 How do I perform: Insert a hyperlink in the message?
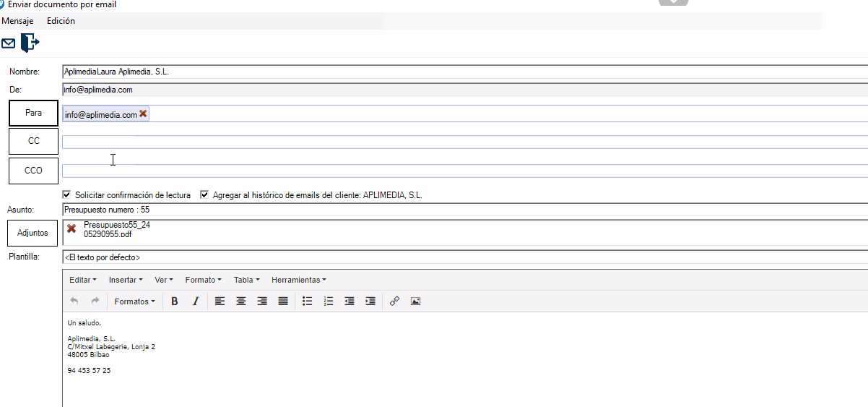(x=394, y=301)
